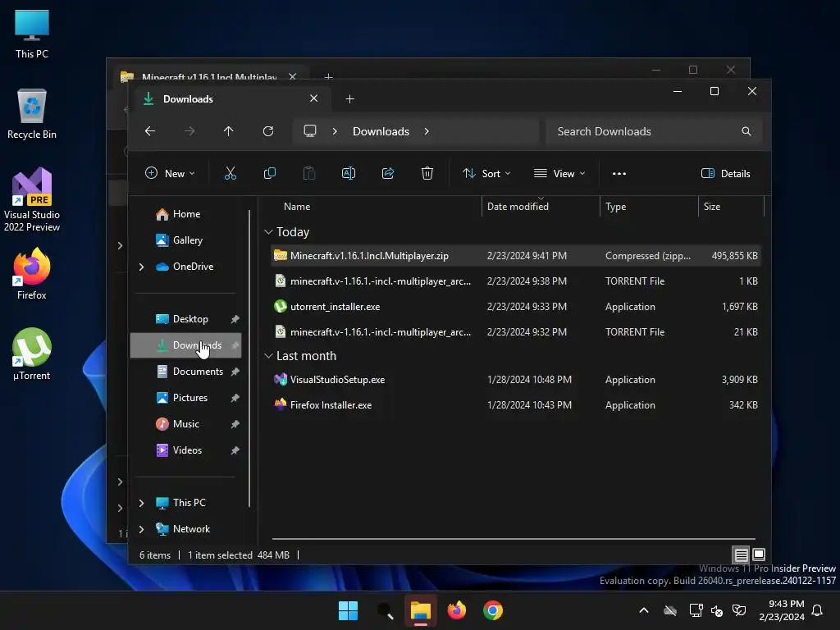
Task: Click the Copy icon in toolbar
Action: pos(269,173)
